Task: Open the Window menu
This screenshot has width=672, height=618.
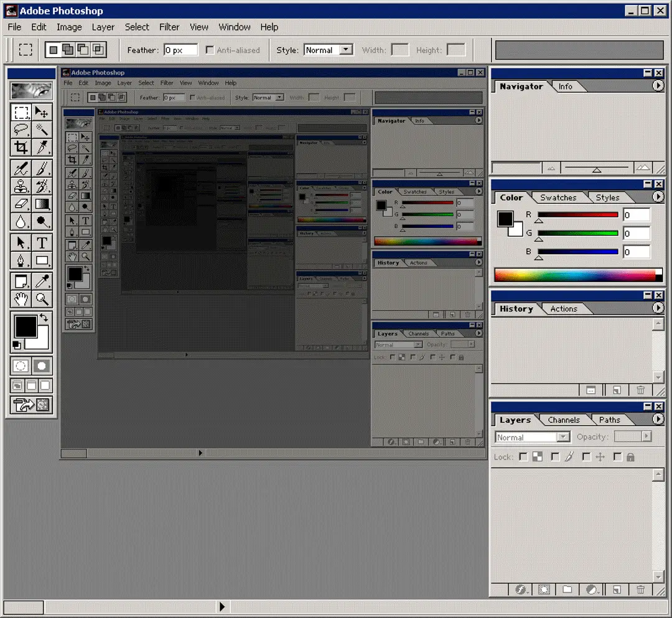Action: [235, 27]
